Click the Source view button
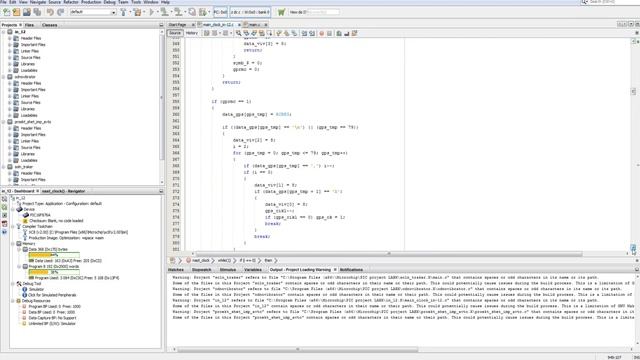 (x=175, y=33)
